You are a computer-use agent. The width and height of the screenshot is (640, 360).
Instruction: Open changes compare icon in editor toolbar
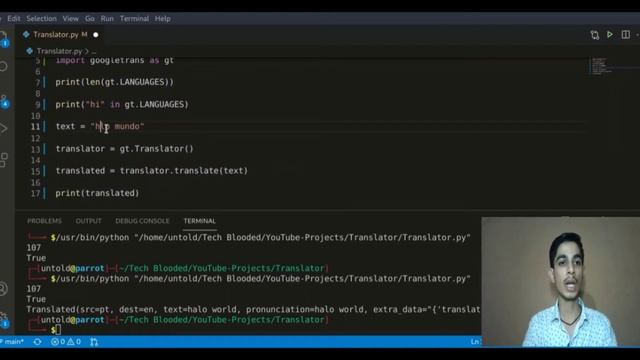594,35
